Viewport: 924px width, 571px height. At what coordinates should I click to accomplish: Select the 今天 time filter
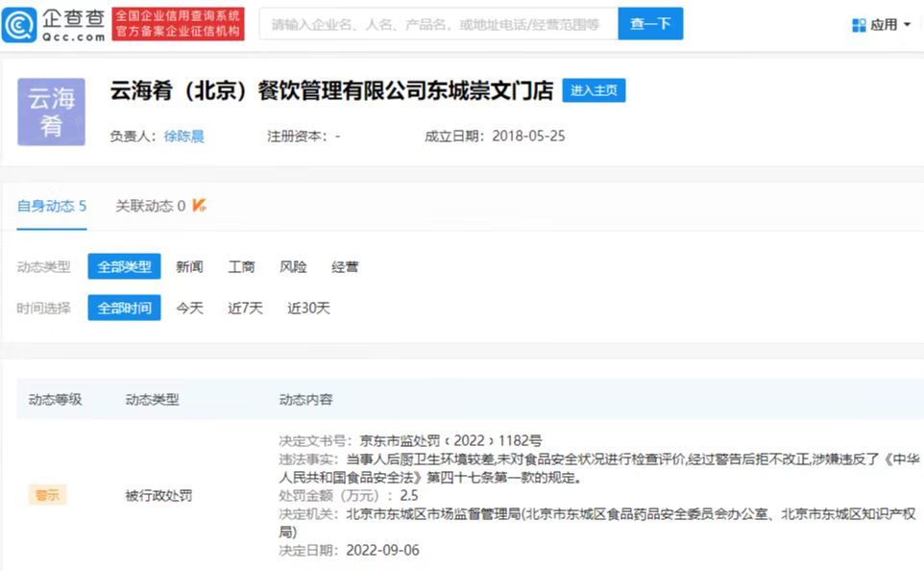click(x=189, y=308)
